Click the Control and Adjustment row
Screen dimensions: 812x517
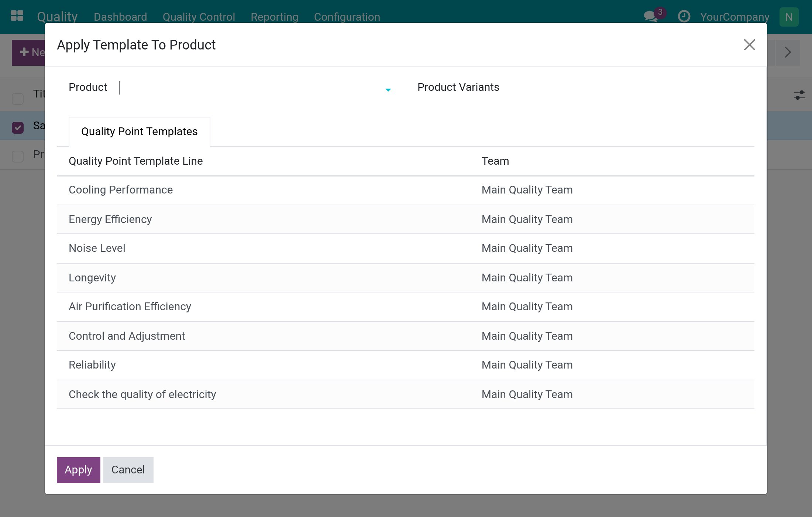(405, 336)
